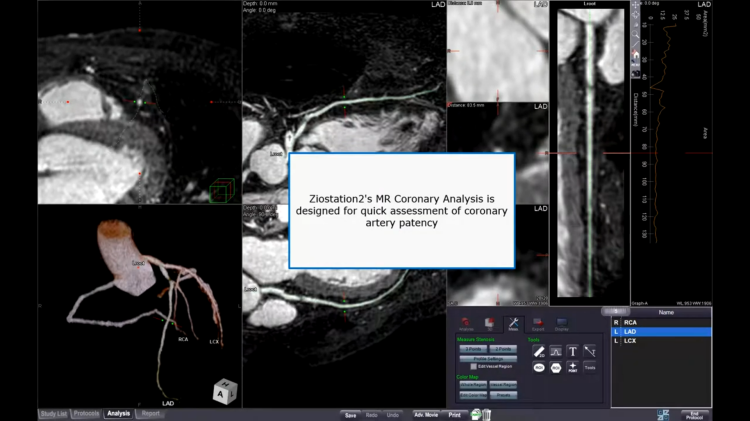Open the Study List tab
This screenshot has width=750, height=421.
[x=54, y=414]
